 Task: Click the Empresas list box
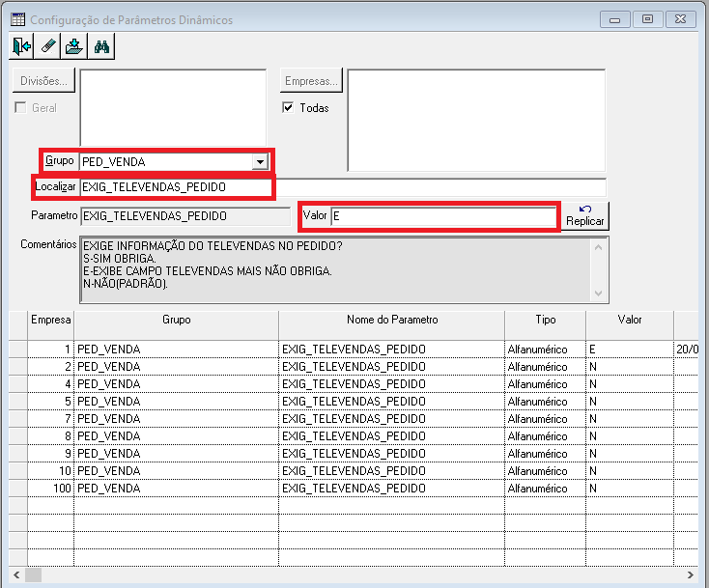[476, 121]
